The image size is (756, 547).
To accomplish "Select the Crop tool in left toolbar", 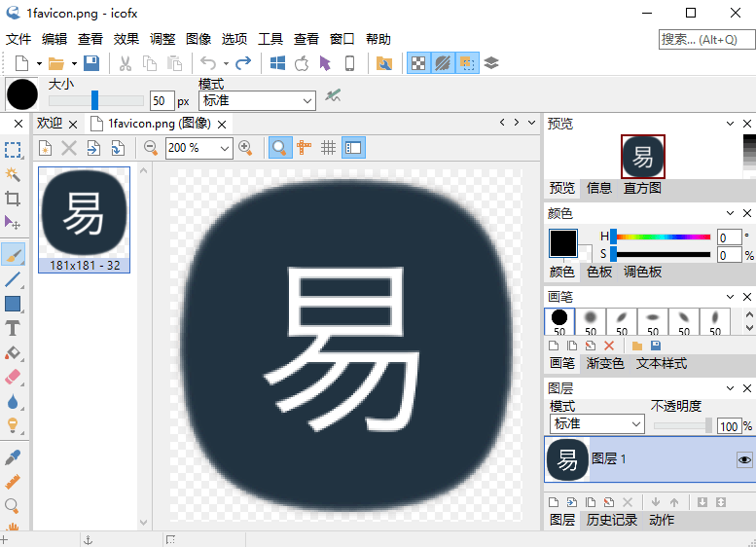I will 12,199.
